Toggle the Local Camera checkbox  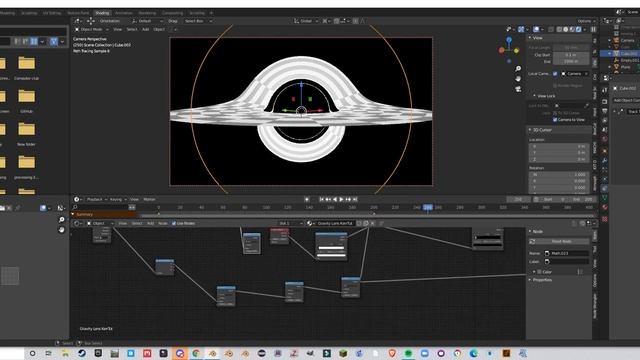pyautogui.click(x=555, y=74)
